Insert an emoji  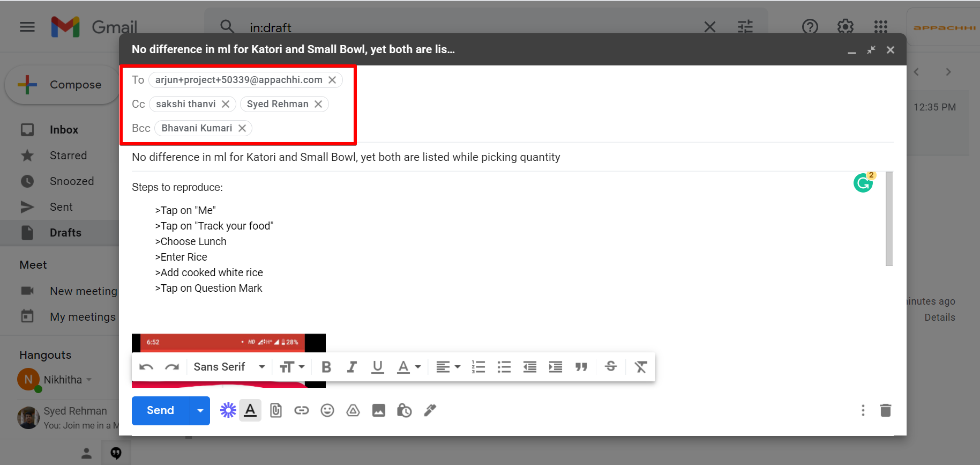coord(327,410)
